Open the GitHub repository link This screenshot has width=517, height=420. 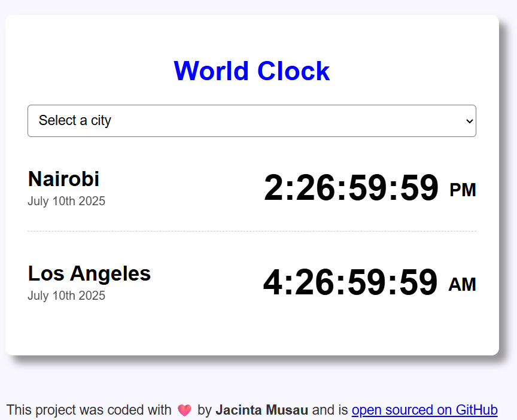tap(424, 410)
